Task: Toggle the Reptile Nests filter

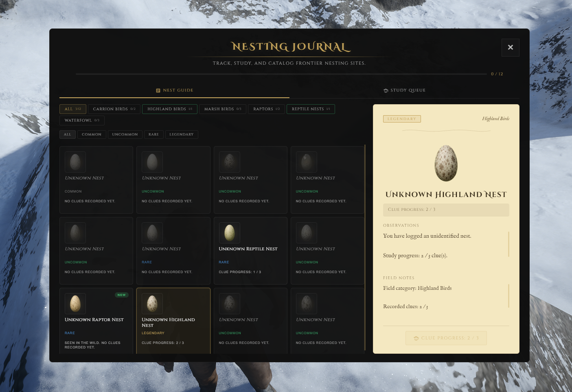Action: (311, 109)
